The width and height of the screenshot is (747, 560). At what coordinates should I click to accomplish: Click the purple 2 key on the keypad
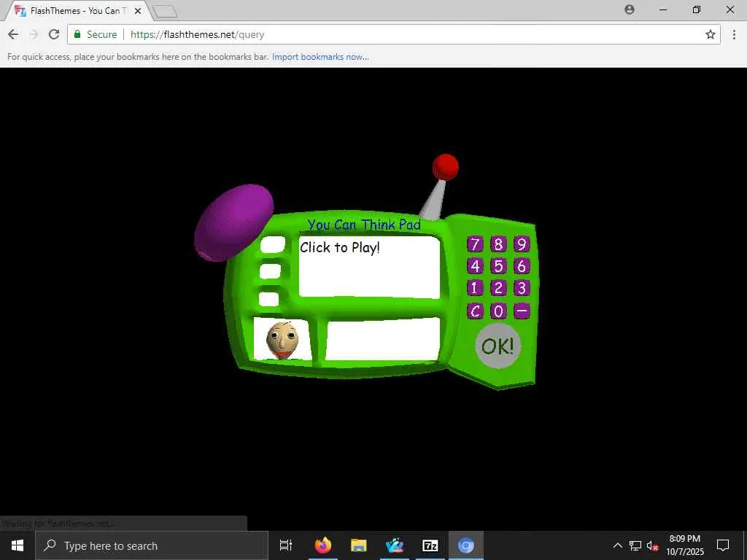click(x=498, y=288)
